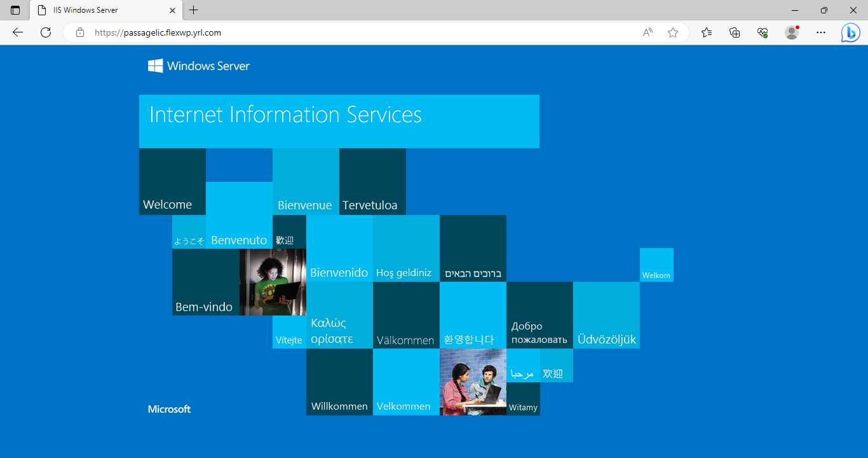Screen dimensions: 868x458
Task: Click the Willkommen tile
Action: point(339,382)
